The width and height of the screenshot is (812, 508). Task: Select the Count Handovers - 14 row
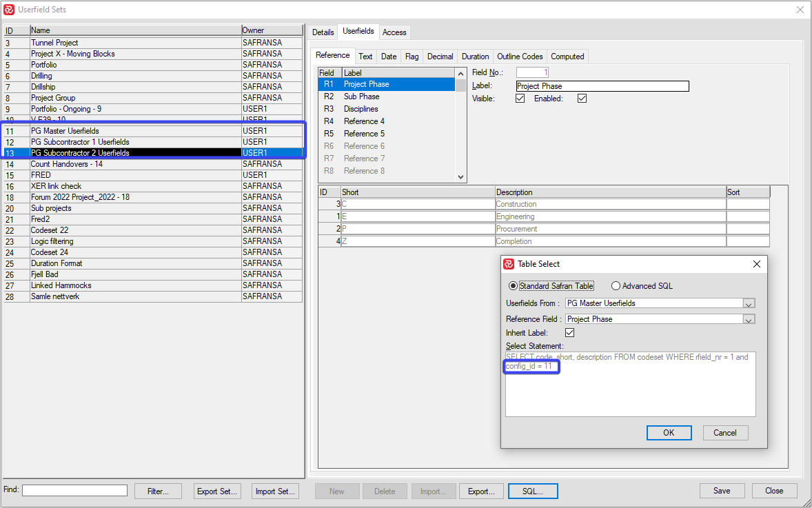point(153,164)
